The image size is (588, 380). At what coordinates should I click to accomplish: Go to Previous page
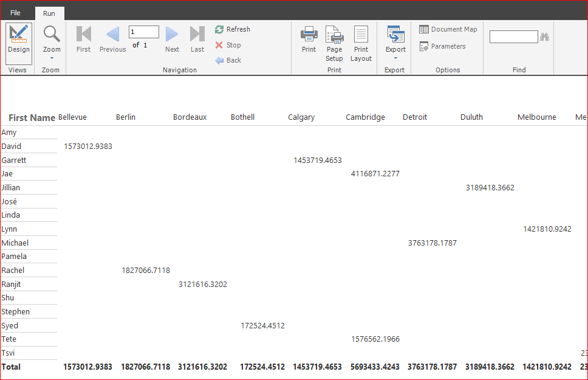[x=112, y=40]
